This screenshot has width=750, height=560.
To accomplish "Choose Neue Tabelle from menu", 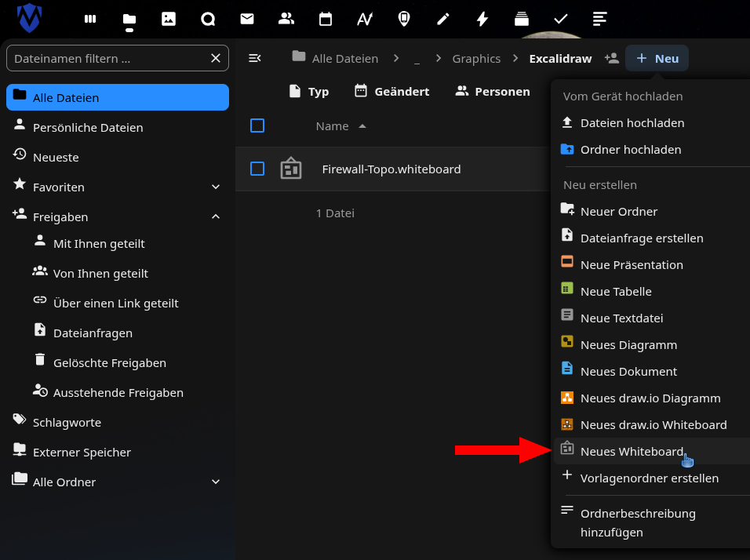I will (651, 291).
